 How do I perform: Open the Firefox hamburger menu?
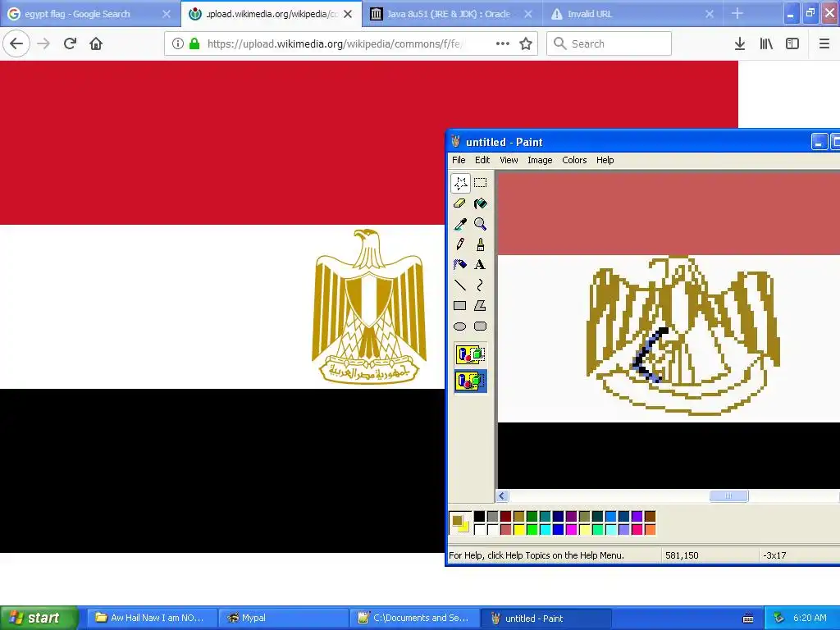tap(824, 44)
